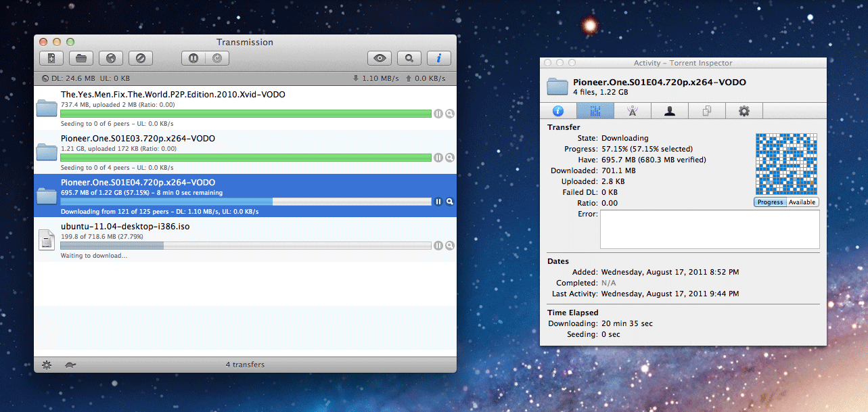
Task: Open a torrent file with the folder toolbar button
Action: pyautogui.click(x=81, y=58)
